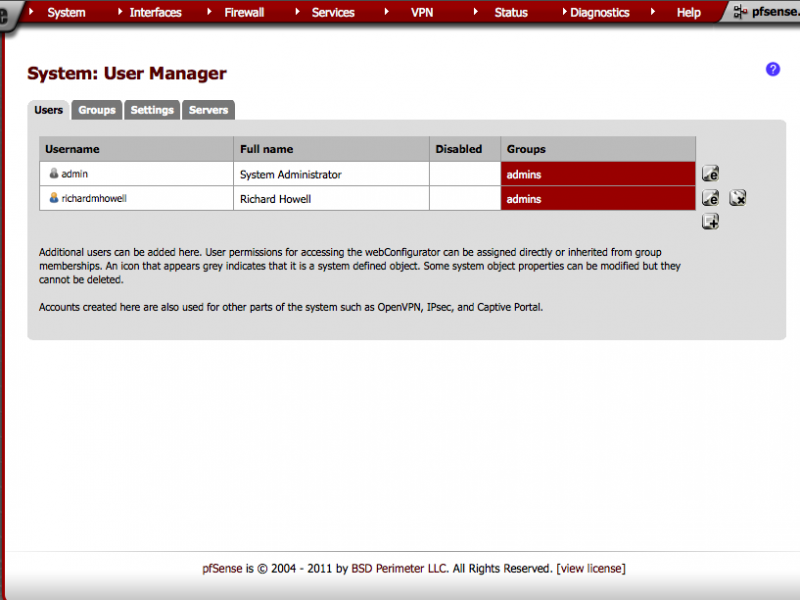The image size is (800, 600).
Task: Expand the Interfaces menu
Action: click(155, 12)
